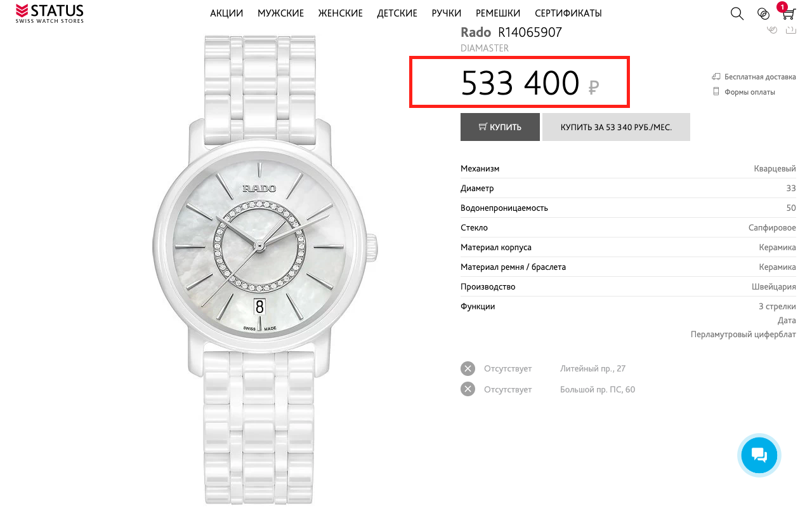Screen dimensions: 812x508
Task: Open the search magnifier in the header
Action: click(737, 13)
